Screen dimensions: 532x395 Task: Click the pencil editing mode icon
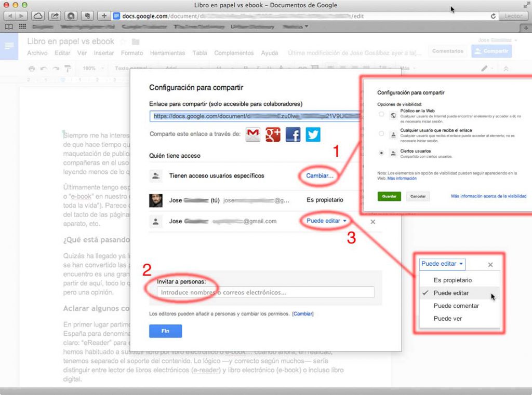[x=484, y=69]
